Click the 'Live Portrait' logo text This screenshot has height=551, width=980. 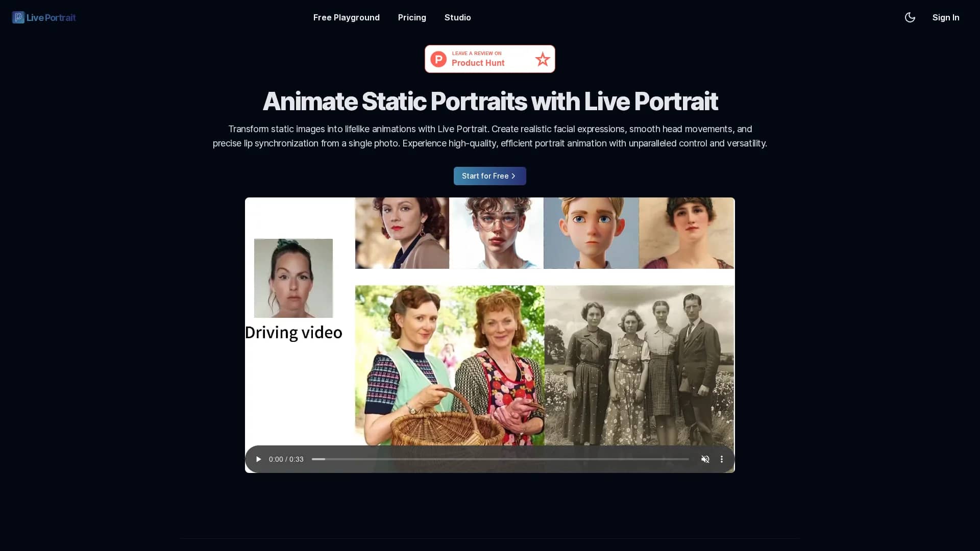point(51,17)
